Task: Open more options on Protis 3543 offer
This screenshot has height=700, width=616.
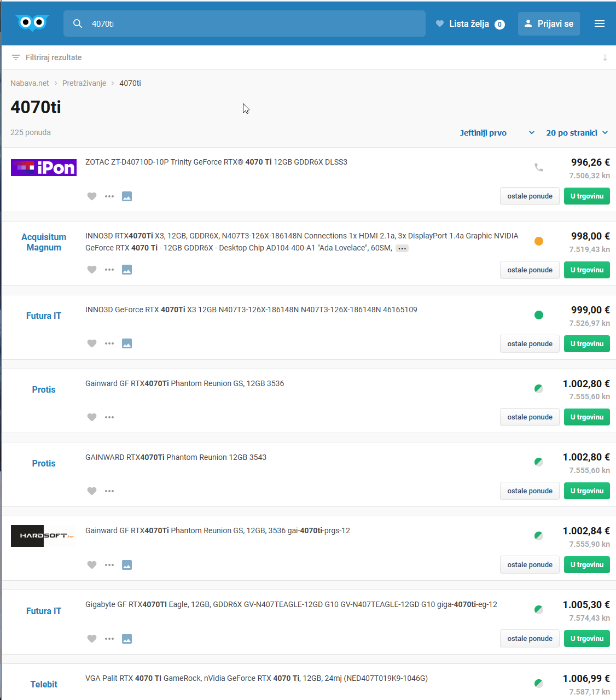Action: click(109, 491)
